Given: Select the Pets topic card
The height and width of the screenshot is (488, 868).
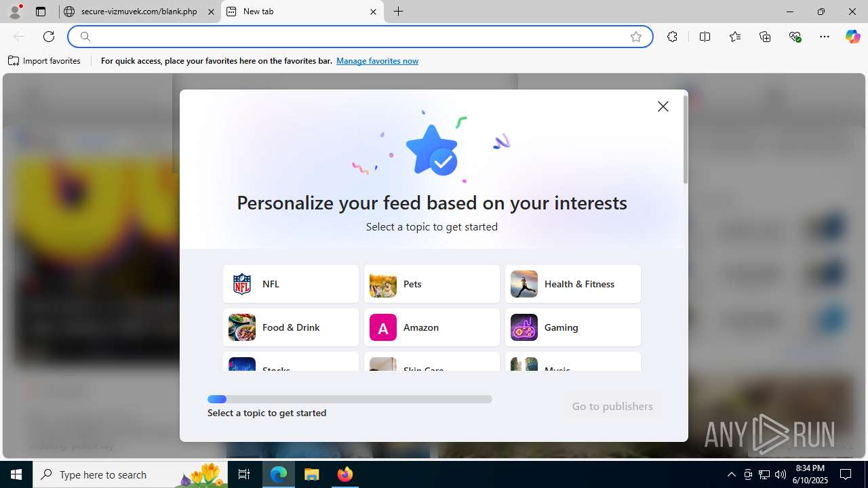Looking at the screenshot, I should (432, 284).
